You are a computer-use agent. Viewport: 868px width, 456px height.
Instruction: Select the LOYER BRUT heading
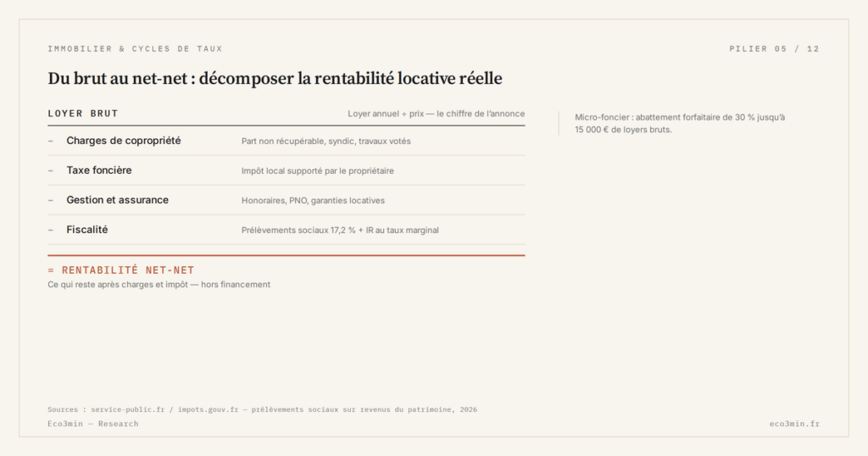[83, 114]
